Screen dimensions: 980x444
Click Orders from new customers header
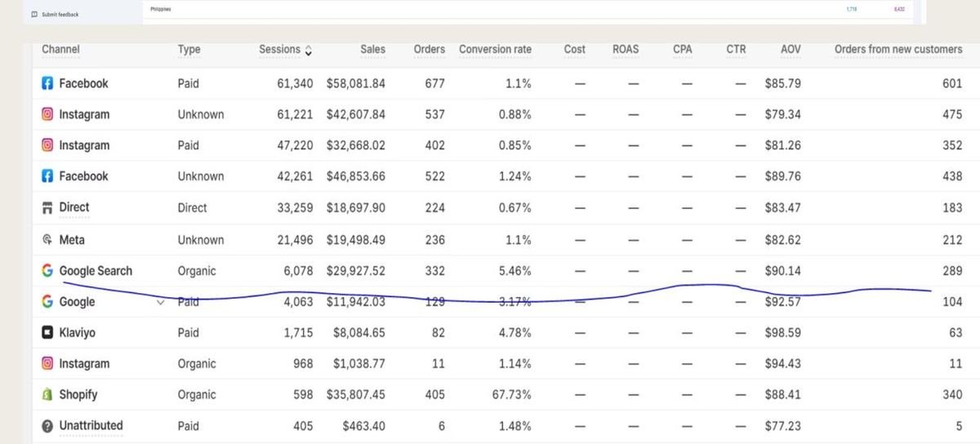(x=898, y=50)
